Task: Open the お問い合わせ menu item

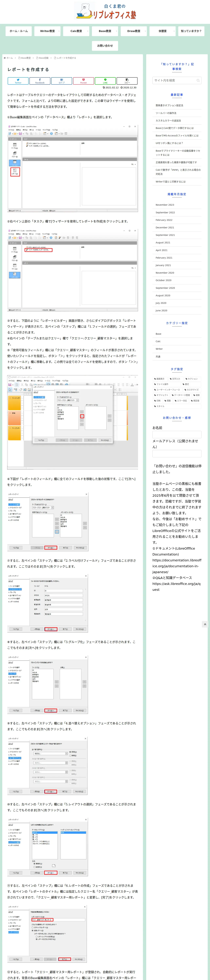Action: point(105,46)
